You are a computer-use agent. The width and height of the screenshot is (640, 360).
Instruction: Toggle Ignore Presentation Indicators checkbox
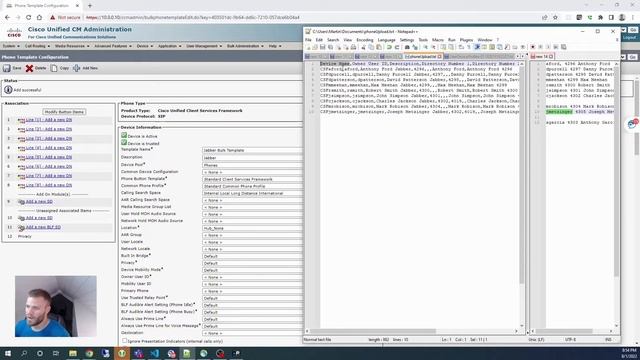(125, 340)
